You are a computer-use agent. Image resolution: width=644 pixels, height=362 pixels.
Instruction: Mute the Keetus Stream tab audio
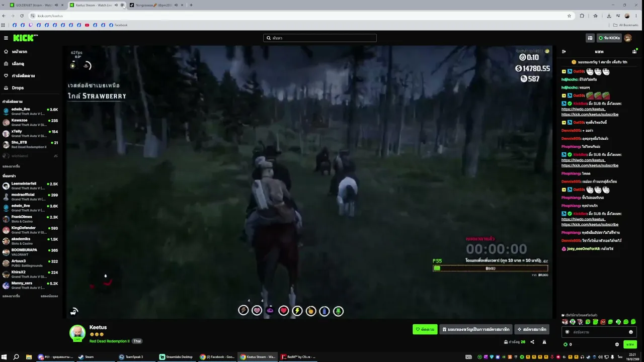click(x=116, y=5)
